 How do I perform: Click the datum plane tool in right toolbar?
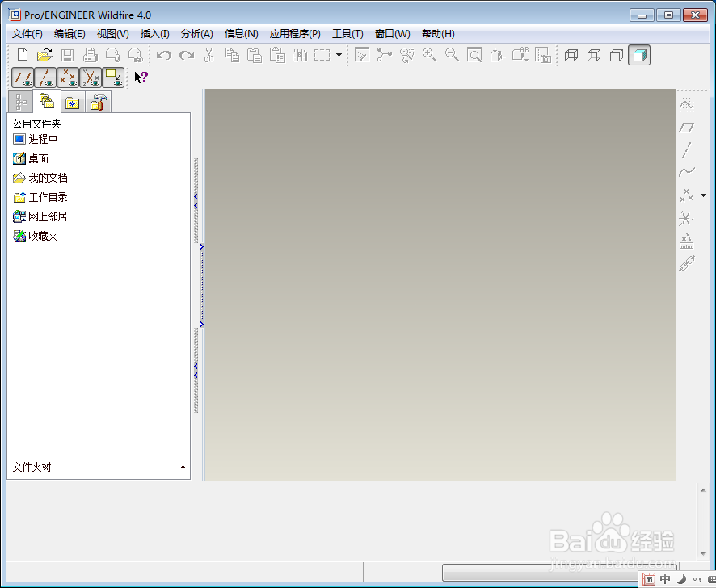686,128
